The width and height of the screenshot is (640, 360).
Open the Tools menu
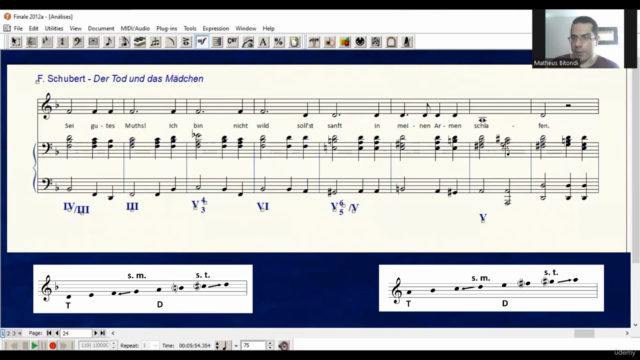(190, 28)
